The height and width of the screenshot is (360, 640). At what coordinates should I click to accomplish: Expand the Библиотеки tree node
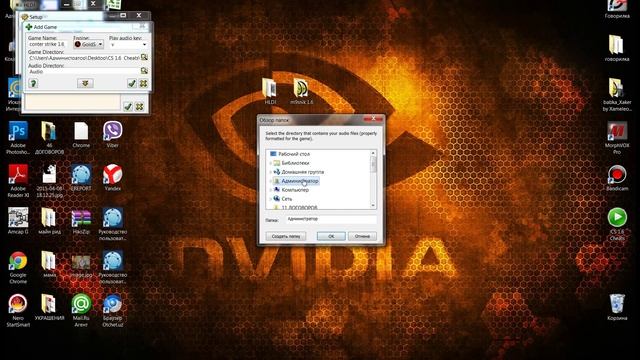pyautogui.click(x=270, y=163)
